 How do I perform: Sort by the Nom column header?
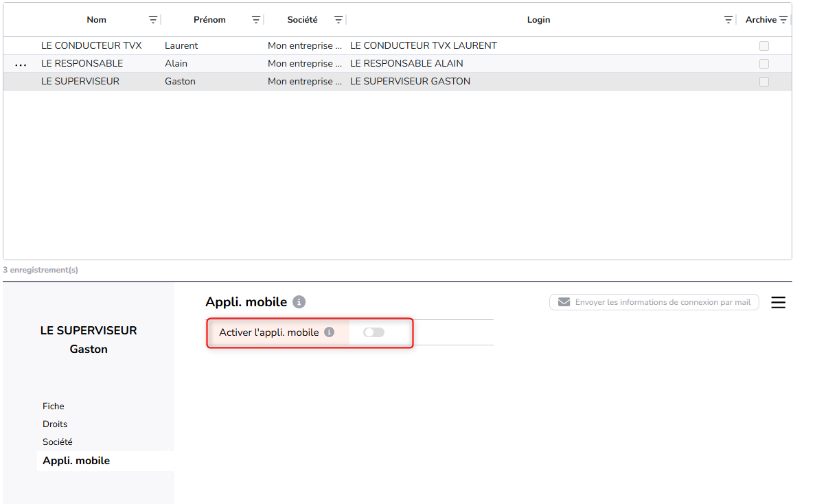click(97, 20)
